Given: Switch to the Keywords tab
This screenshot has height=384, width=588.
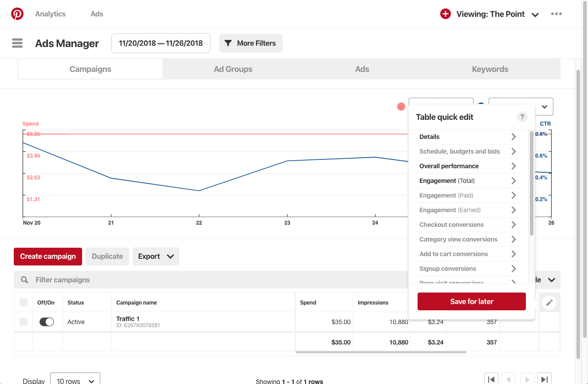Looking at the screenshot, I should click(x=490, y=69).
